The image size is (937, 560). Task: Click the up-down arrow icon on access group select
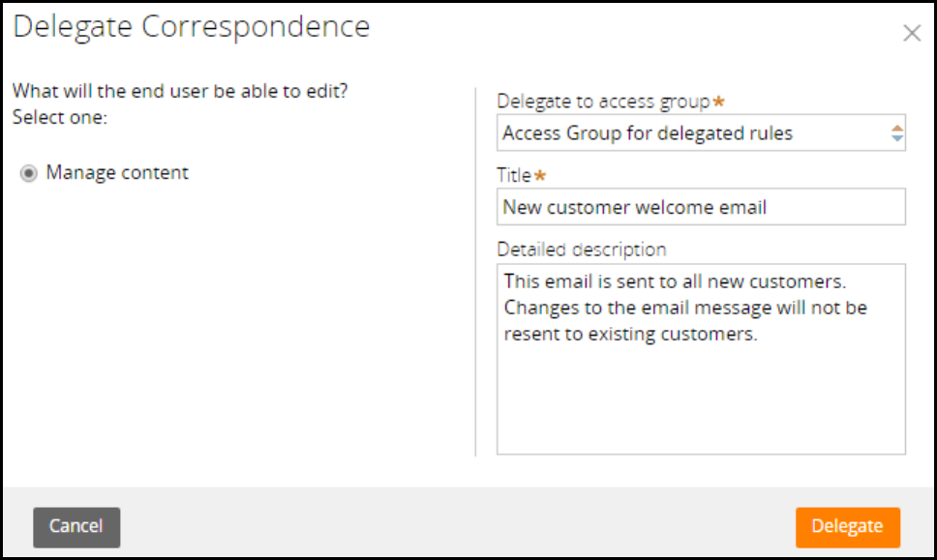click(x=896, y=133)
